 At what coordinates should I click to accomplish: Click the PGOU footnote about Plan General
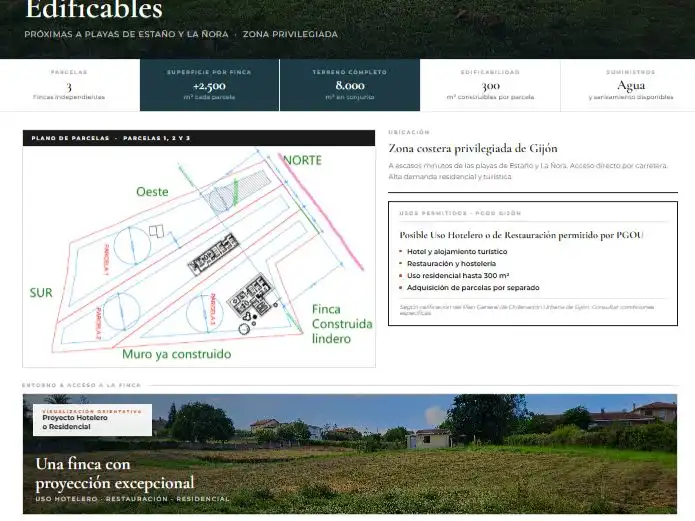coord(527,309)
